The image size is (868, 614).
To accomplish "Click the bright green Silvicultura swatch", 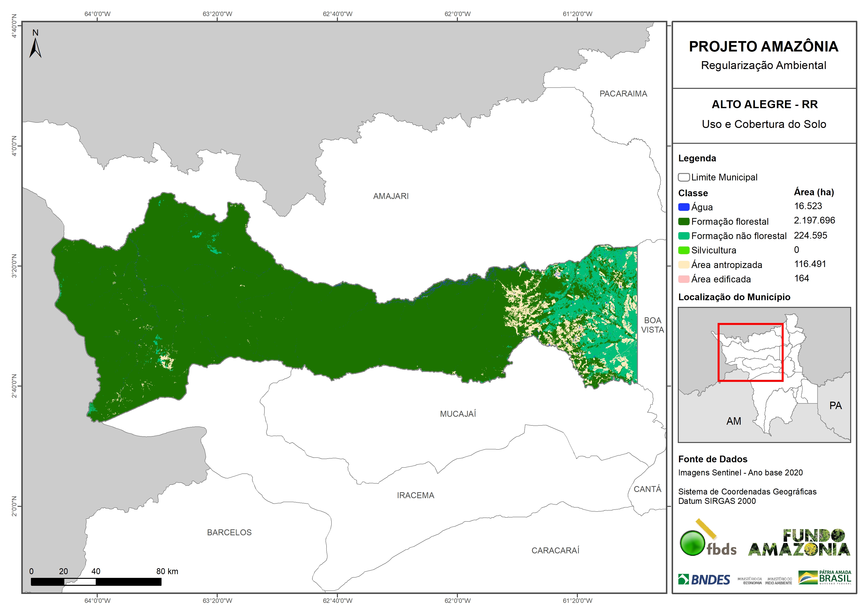I will (683, 250).
